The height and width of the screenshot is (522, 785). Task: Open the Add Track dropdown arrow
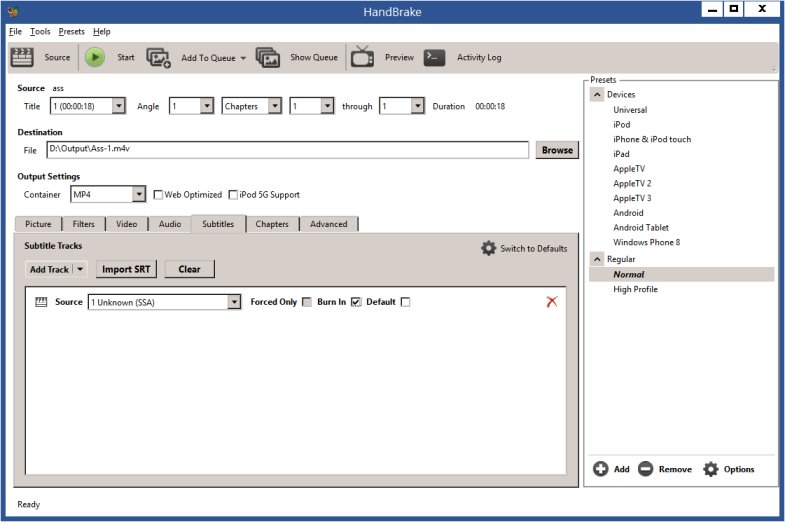point(80,269)
